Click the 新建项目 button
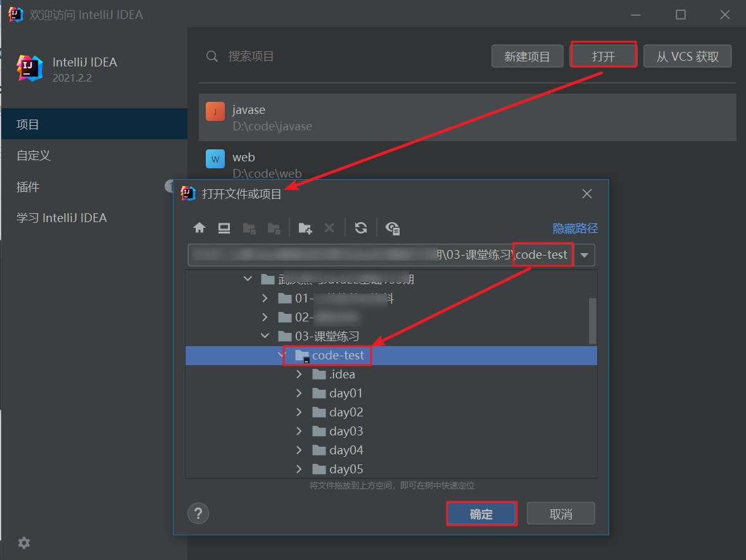The width and height of the screenshot is (746, 560). point(527,56)
